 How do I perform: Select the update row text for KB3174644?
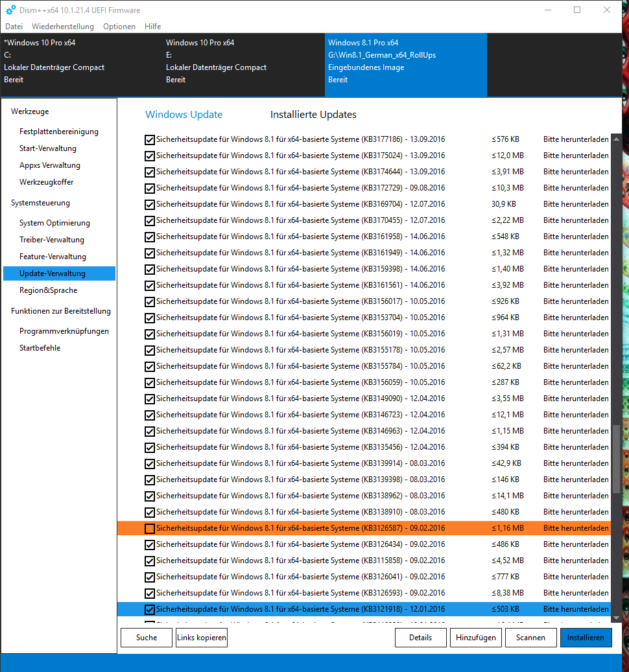click(x=301, y=172)
